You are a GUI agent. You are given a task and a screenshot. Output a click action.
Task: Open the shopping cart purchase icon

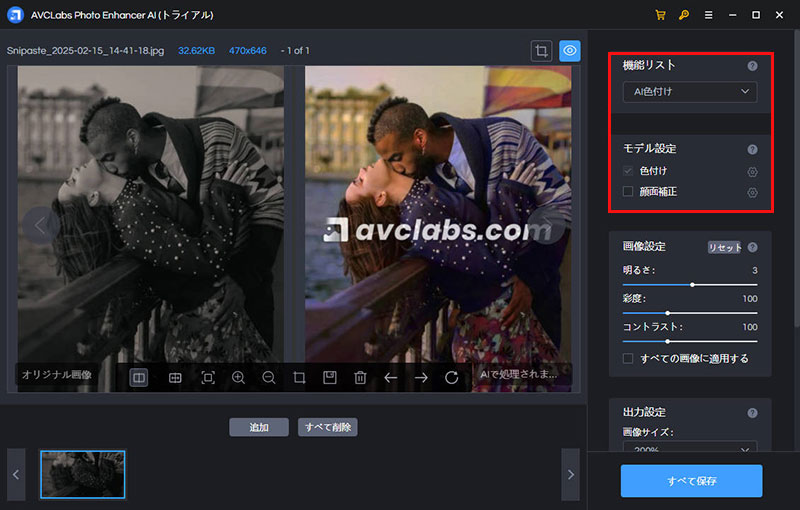pyautogui.click(x=660, y=15)
